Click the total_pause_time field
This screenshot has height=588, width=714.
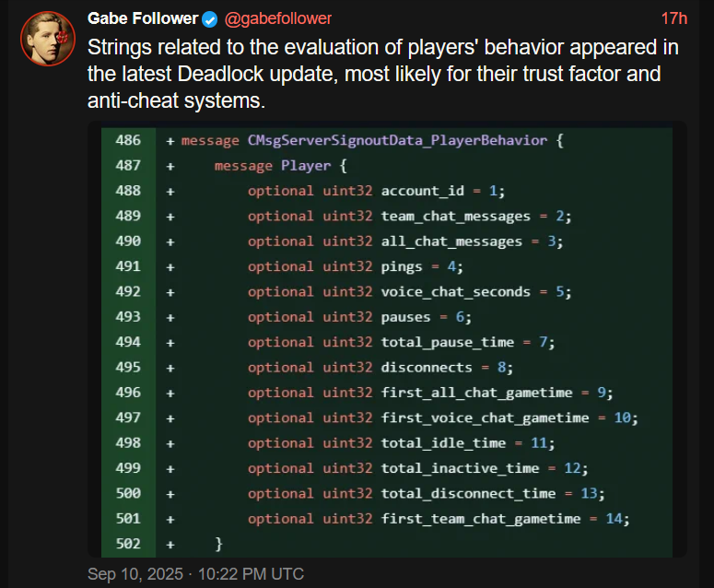(447, 343)
